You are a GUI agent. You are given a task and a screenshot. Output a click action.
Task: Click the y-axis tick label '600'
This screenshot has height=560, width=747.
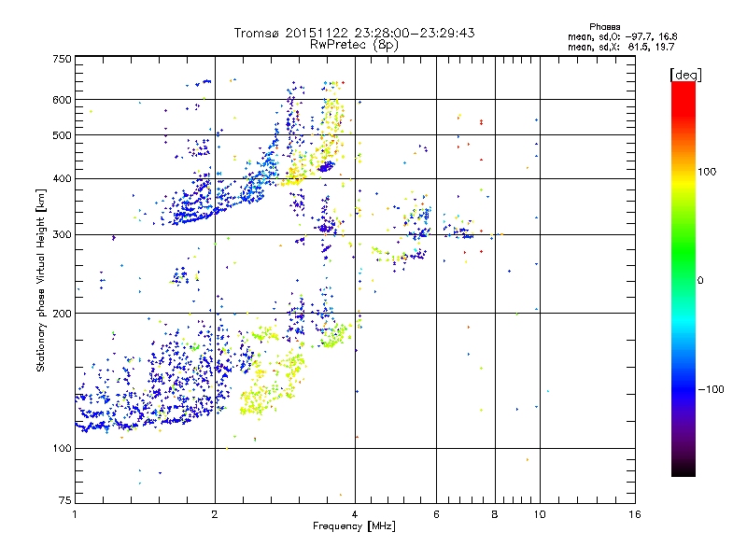click(62, 100)
